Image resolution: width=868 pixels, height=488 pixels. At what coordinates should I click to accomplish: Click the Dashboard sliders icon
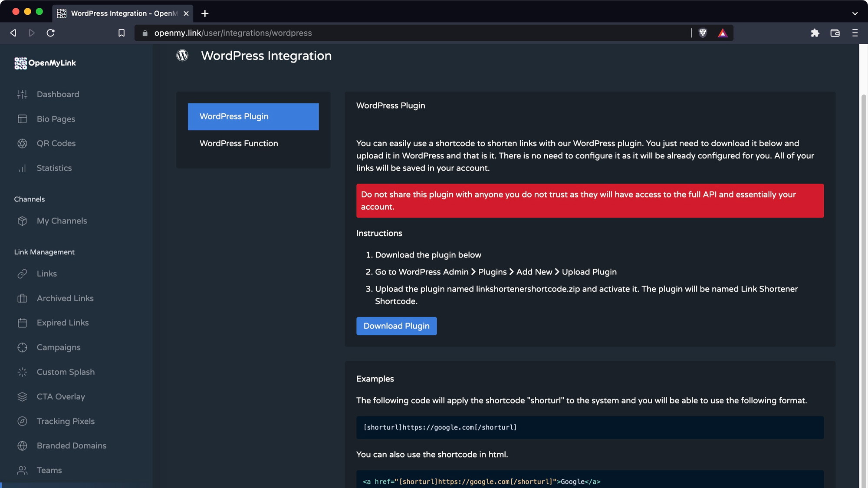23,94
